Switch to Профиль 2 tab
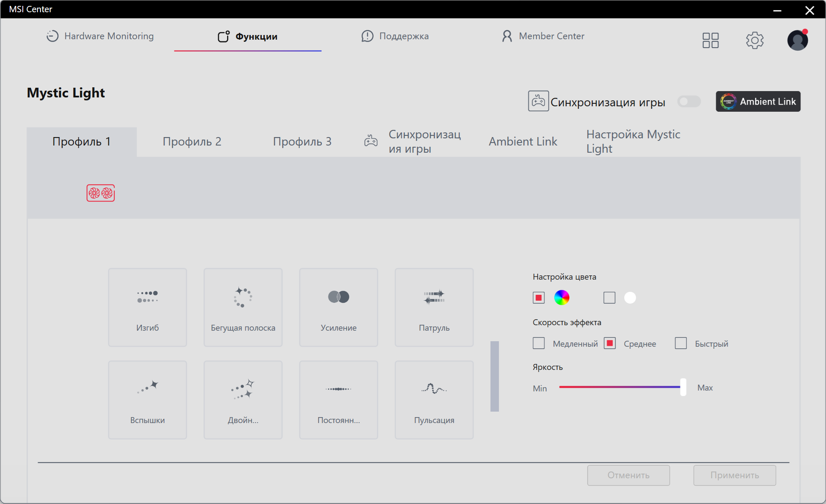The image size is (826, 504). (192, 142)
